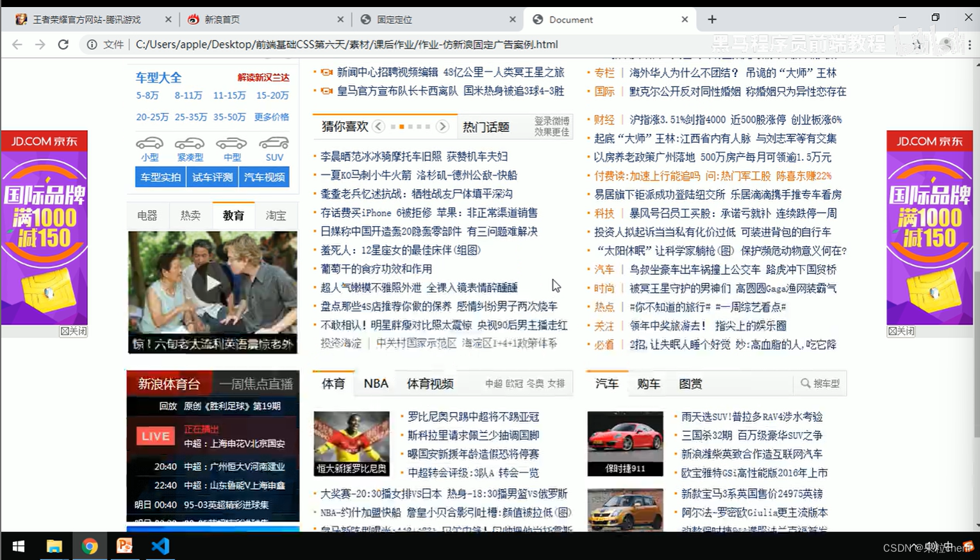This screenshot has height=560, width=980.
Task: Close the Document tab
Action: (x=685, y=19)
